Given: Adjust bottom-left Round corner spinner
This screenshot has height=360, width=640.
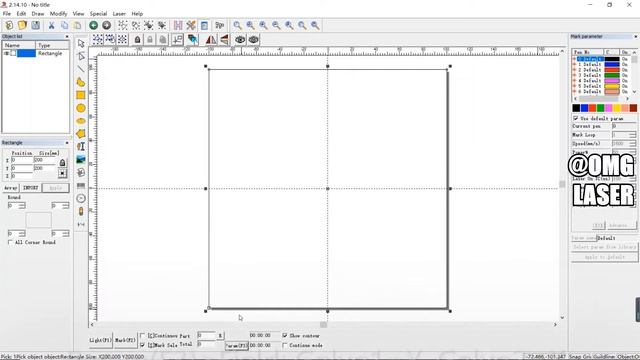Looking at the screenshot, I should 22,233.
